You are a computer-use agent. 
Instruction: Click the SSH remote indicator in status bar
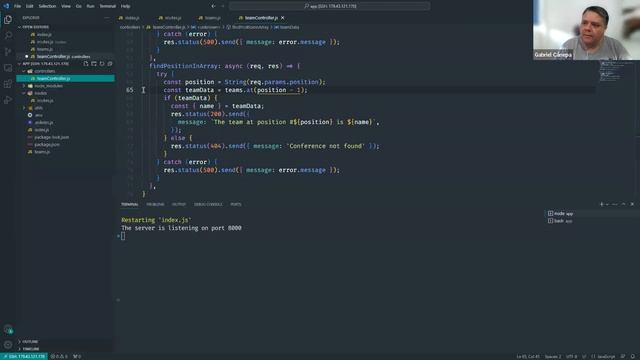pyautogui.click(x=24, y=356)
